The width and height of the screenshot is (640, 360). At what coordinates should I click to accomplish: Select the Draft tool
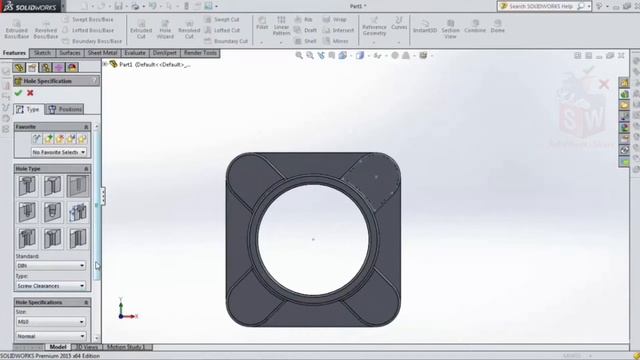[x=305, y=30]
